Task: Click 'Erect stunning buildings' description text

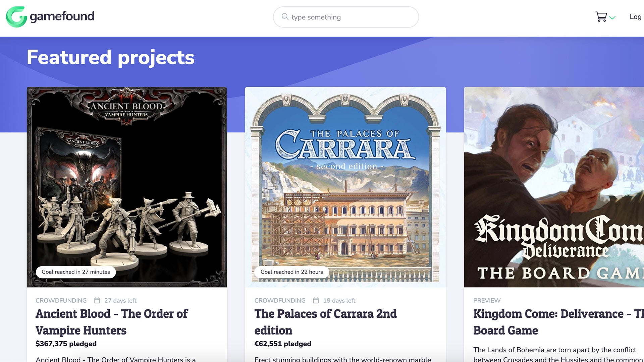Action: (343, 359)
